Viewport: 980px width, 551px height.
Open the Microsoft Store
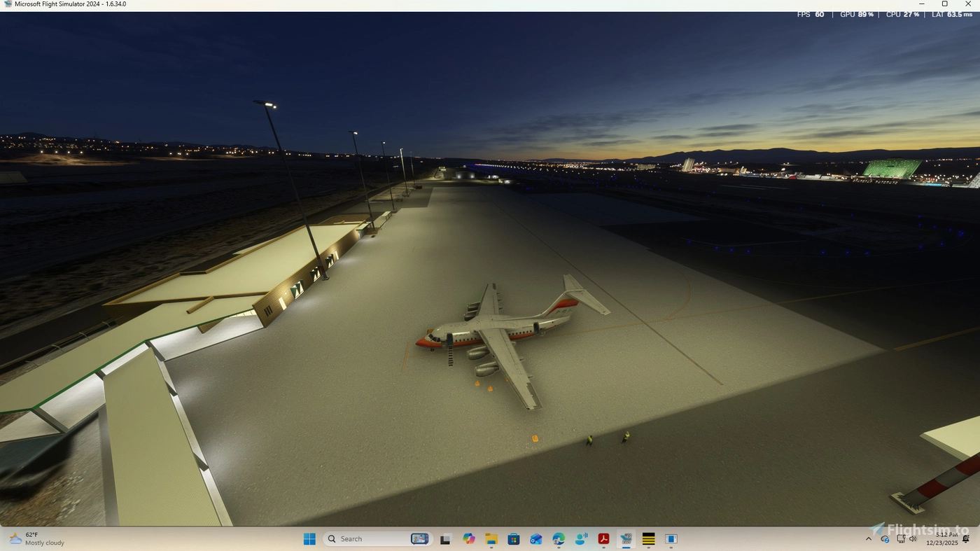click(x=512, y=538)
